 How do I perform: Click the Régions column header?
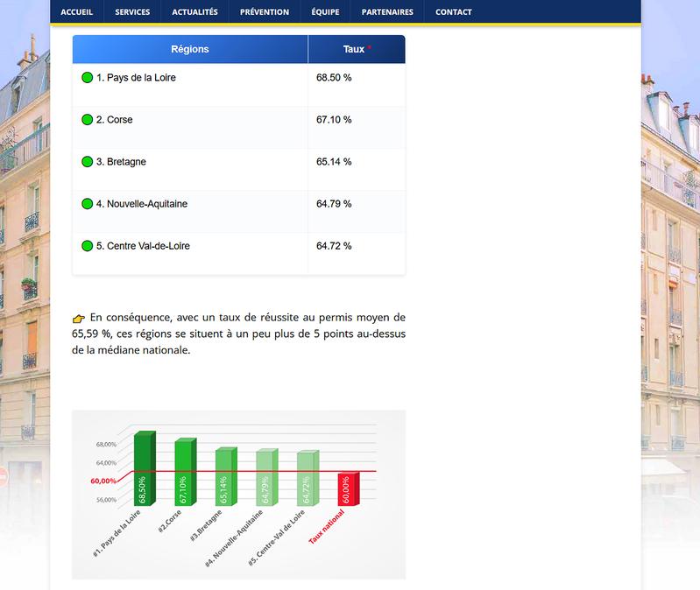189,50
